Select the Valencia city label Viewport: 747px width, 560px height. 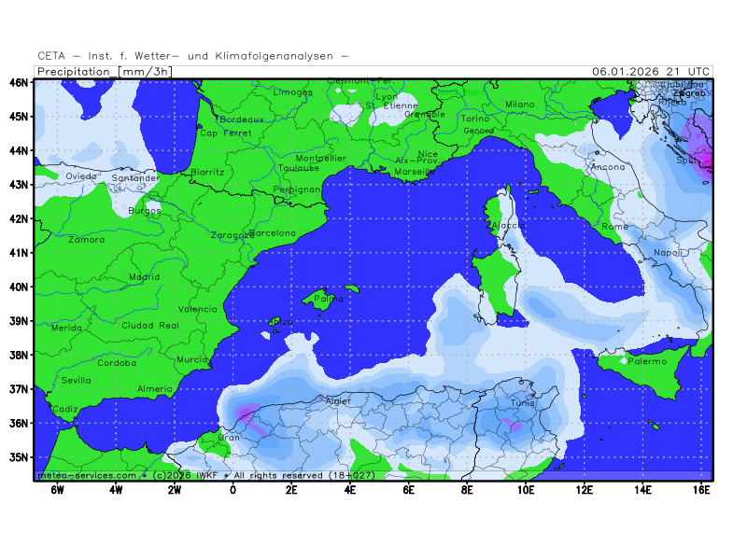pyautogui.click(x=197, y=309)
